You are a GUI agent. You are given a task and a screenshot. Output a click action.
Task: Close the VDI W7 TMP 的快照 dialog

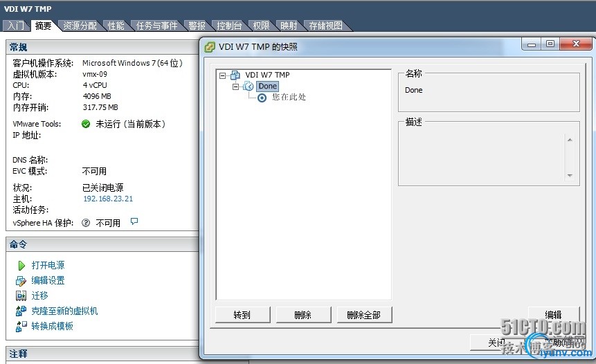pyautogui.click(x=576, y=44)
